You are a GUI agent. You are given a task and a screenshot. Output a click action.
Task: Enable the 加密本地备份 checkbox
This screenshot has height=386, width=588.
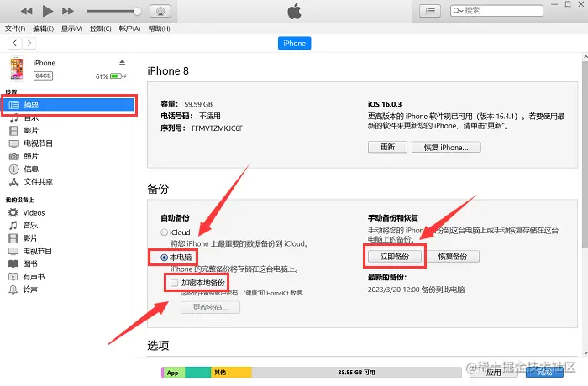[x=174, y=283]
